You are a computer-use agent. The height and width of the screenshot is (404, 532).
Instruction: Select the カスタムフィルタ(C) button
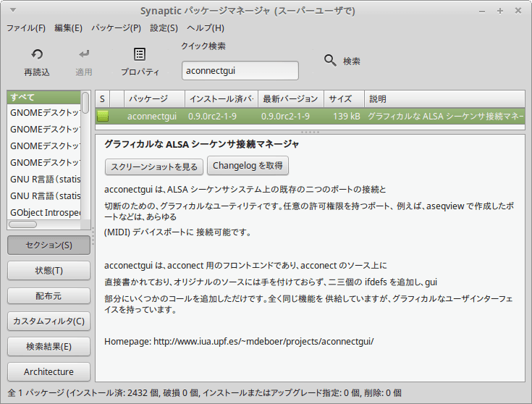coord(49,321)
